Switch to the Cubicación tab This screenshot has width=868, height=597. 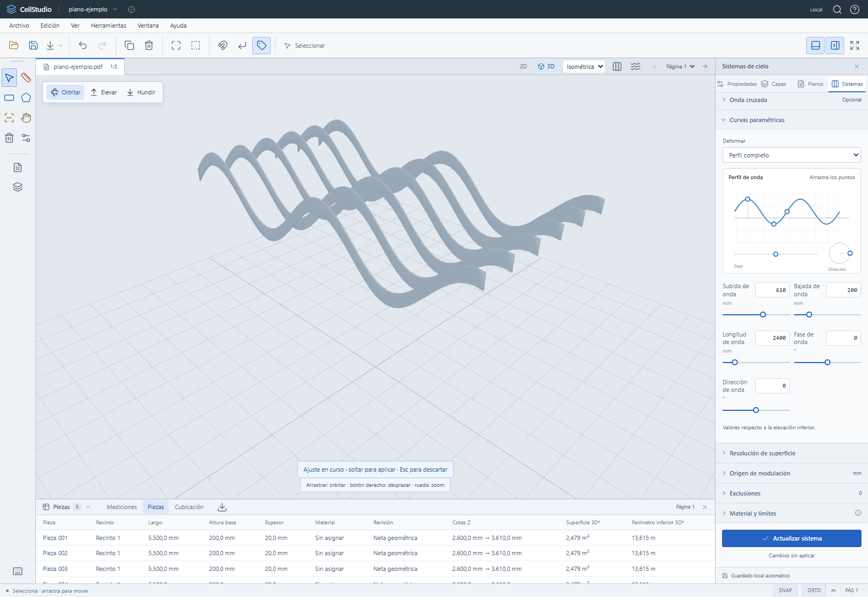click(189, 507)
